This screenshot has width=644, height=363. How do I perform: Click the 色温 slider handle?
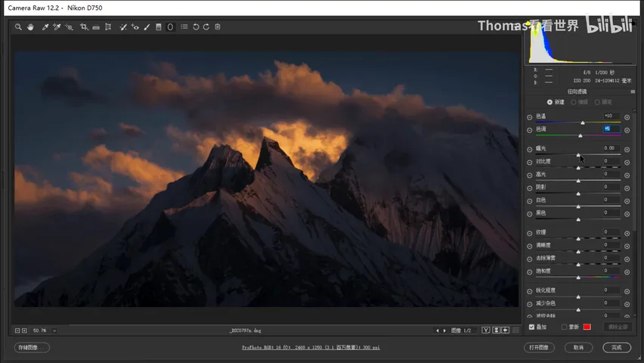[x=582, y=123]
